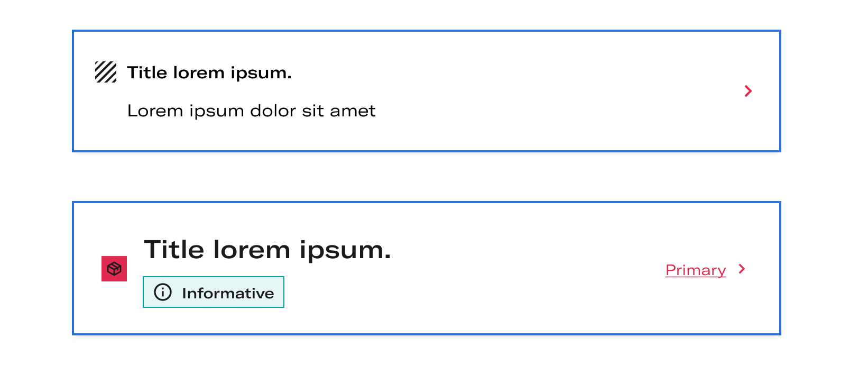Click the large heading "Title lorem ipsum."
868x383 pixels.
coord(267,250)
